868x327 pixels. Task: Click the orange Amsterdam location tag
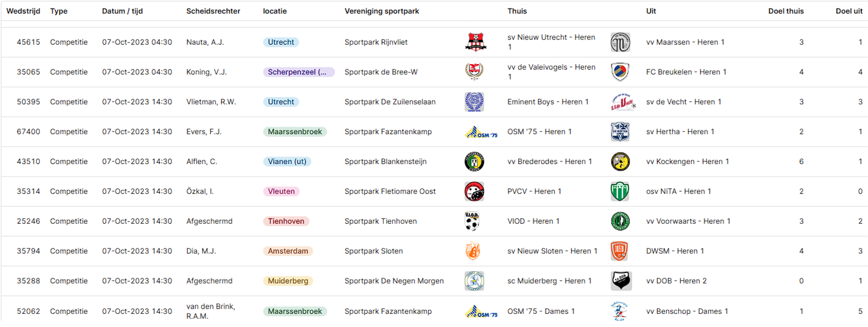(x=288, y=251)
